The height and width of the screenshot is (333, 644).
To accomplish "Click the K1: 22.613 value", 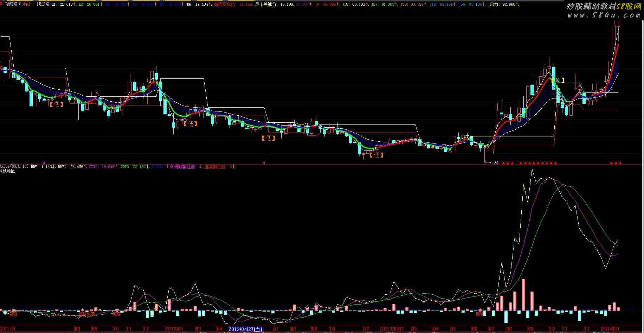I will point(63,4).
